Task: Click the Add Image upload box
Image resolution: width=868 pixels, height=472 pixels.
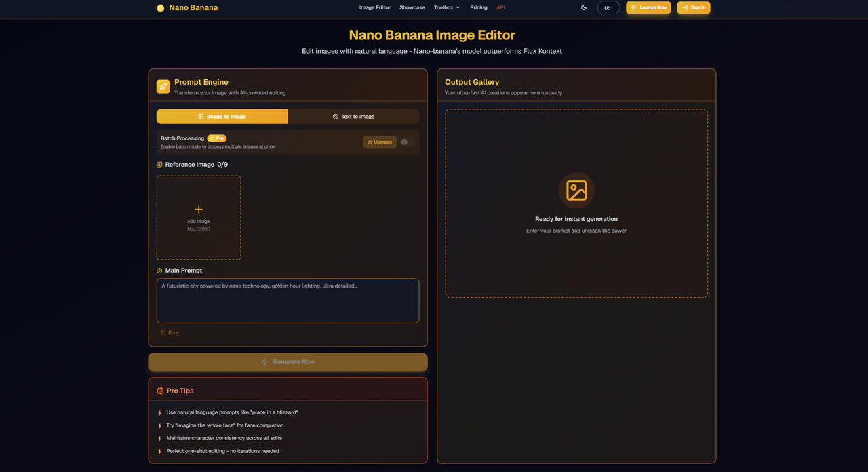Action: (199, 218)
